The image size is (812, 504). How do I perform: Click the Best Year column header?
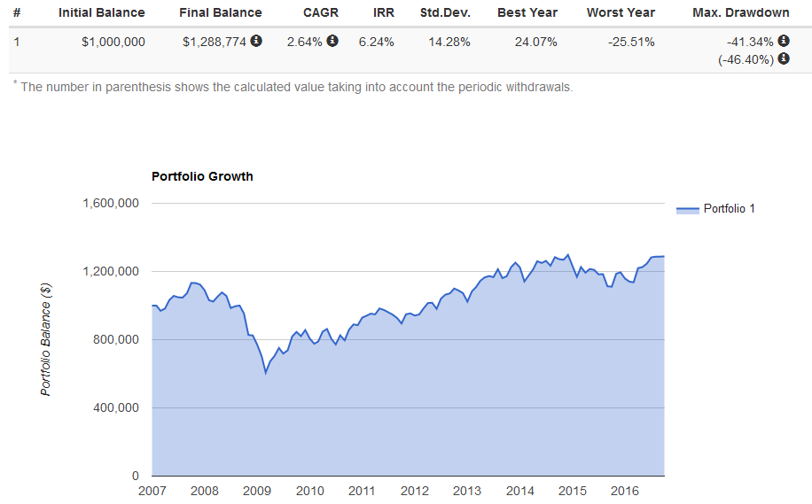click(x=527, y=13)
